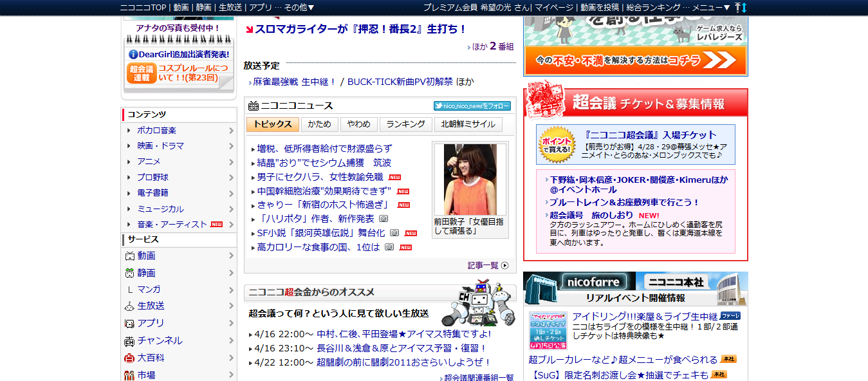Viewport: 868px width, 381px height.
Task: Click the up-down arrows icon in the top bar
Action: coord(741,7)
